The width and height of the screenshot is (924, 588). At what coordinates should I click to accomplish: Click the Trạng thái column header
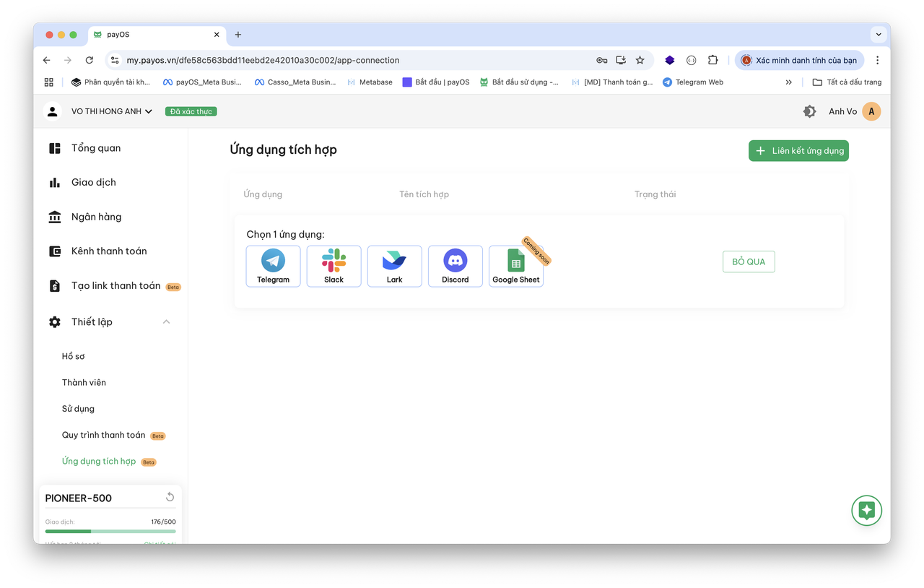655,194
